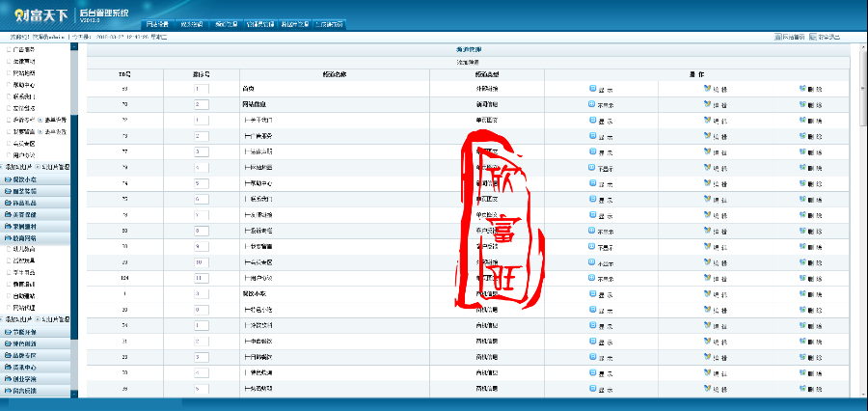
Task: Click sidebar scrollbar down arrow
Action: point(74,394)
